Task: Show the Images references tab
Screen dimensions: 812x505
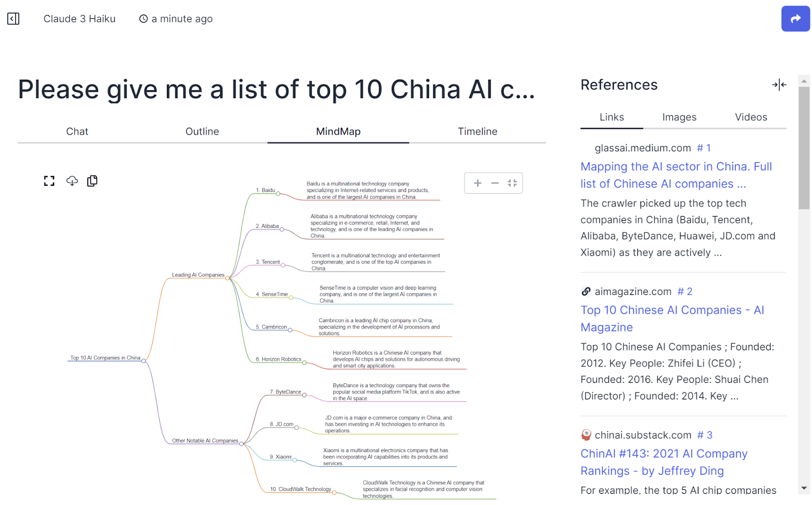Action: [x=679, y=117]
